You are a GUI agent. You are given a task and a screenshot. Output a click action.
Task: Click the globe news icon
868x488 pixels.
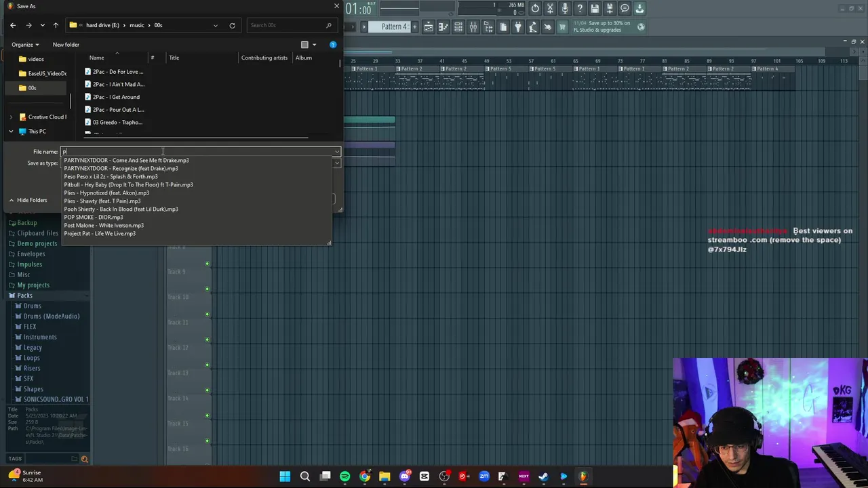coord(641,27)
